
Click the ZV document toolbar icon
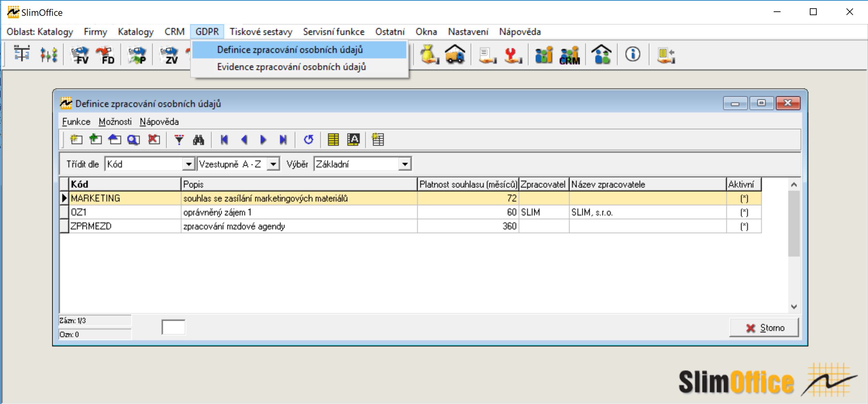(169, 55)
